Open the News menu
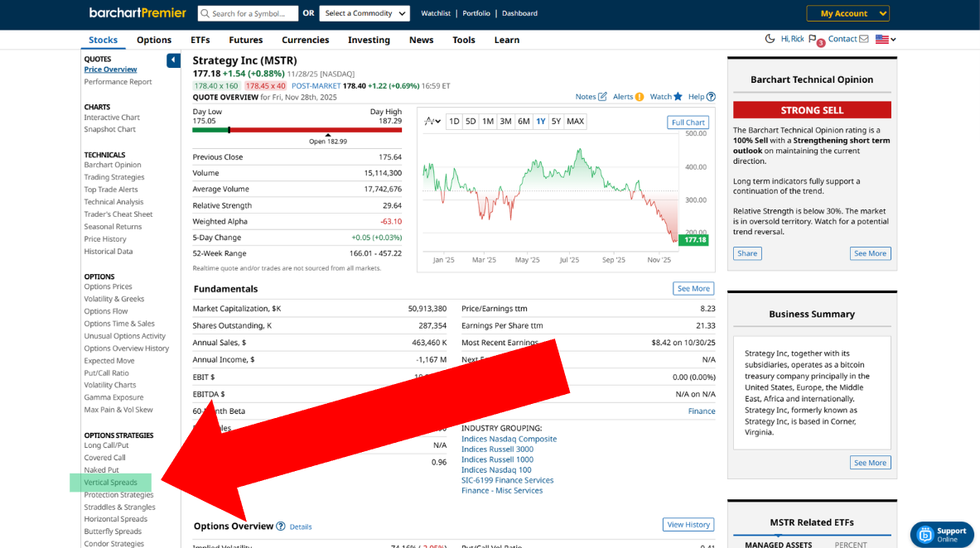Screen dimensions: 980x548 click(422, 40)
